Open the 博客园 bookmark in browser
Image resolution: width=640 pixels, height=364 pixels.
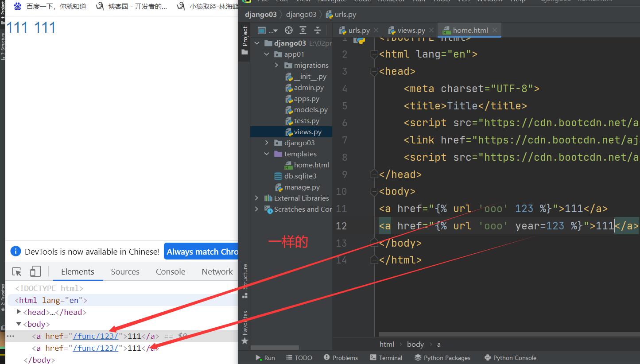coord(132,6)
